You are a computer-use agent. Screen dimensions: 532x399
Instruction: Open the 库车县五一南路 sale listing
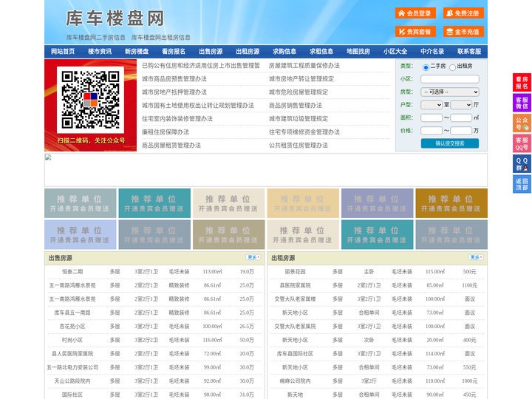72,313
